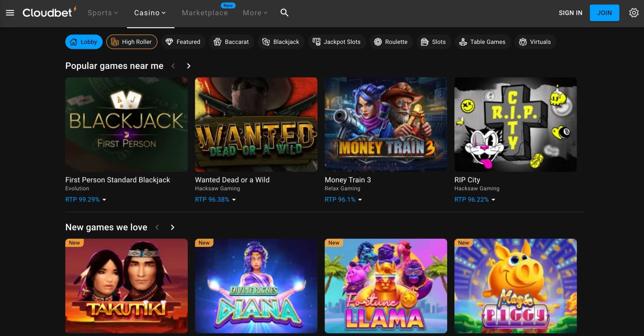This screenshot has height=336, width=644.
Task: Open the hamburger main menu
Action: (x=10, y=13)
